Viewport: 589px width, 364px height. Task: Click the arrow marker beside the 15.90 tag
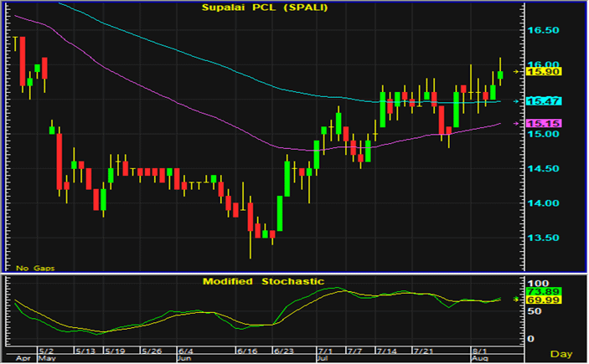[x=517, y=72]
